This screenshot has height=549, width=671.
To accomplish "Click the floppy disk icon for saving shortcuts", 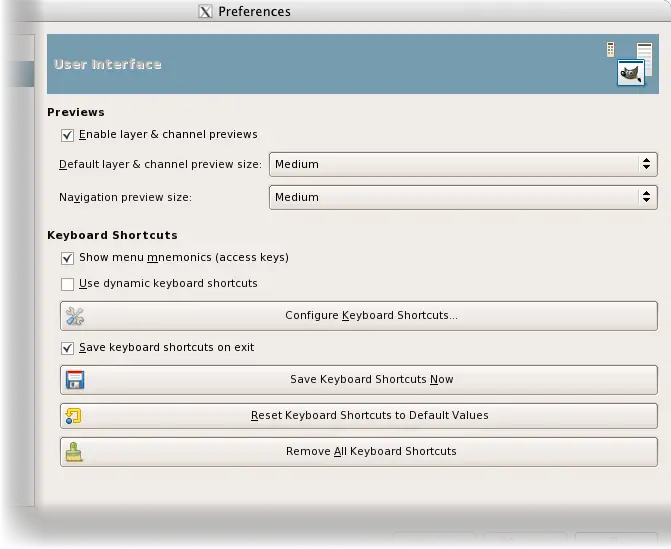I will coord(75,380).
